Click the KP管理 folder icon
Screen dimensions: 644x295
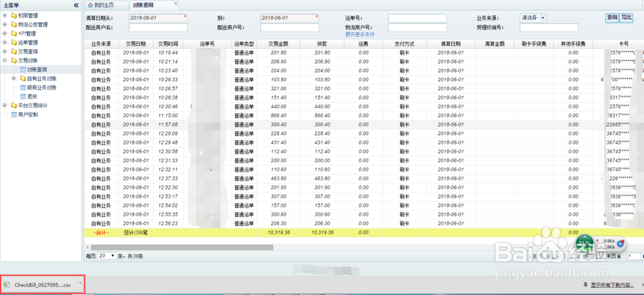click(x=14, y=33)
